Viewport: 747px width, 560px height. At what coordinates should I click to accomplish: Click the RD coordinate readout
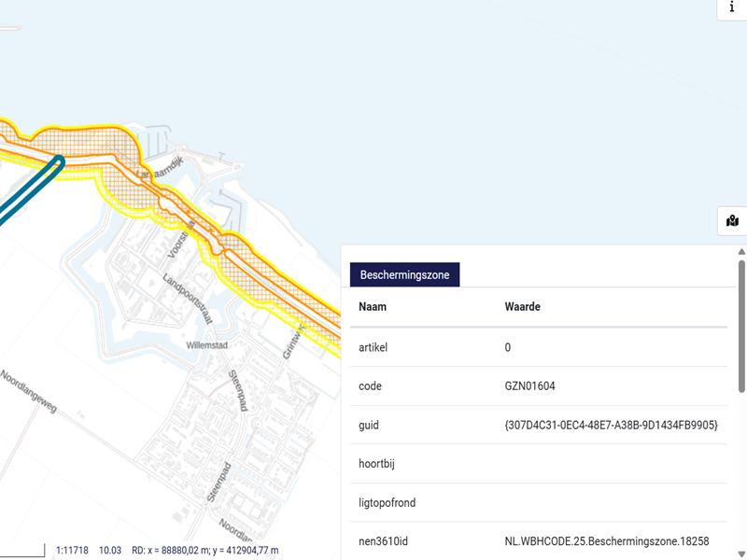point(204,551)
